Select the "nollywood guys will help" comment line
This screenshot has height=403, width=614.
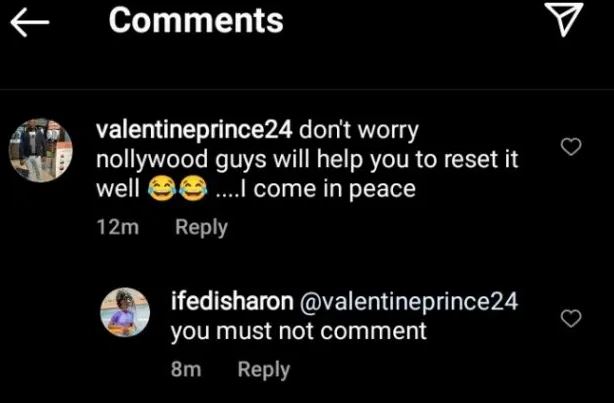click(x=305, y=160)
